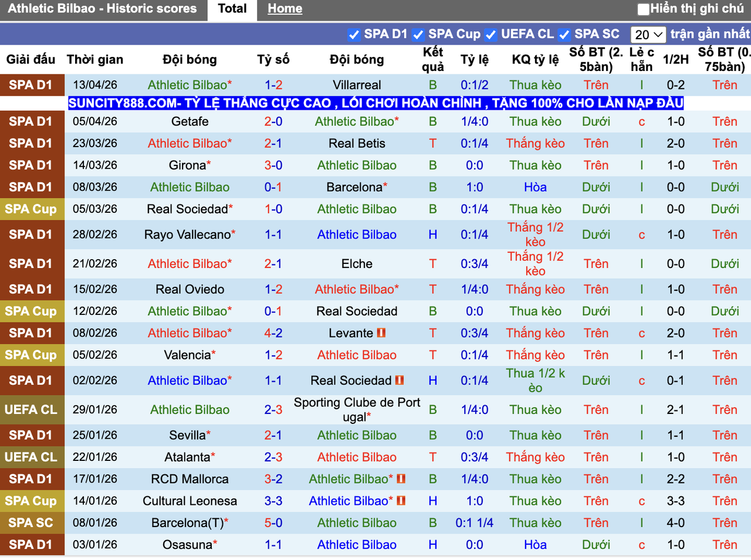
Task: Click the 1:0 odds in Cultural Leonesa row
Action: pos(474,501)
